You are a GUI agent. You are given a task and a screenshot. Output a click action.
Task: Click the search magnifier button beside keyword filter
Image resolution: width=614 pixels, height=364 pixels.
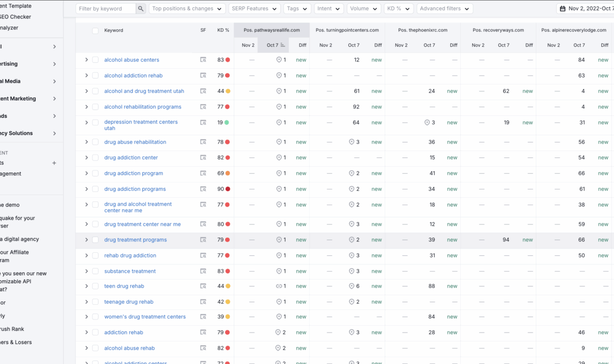[141, 9]
